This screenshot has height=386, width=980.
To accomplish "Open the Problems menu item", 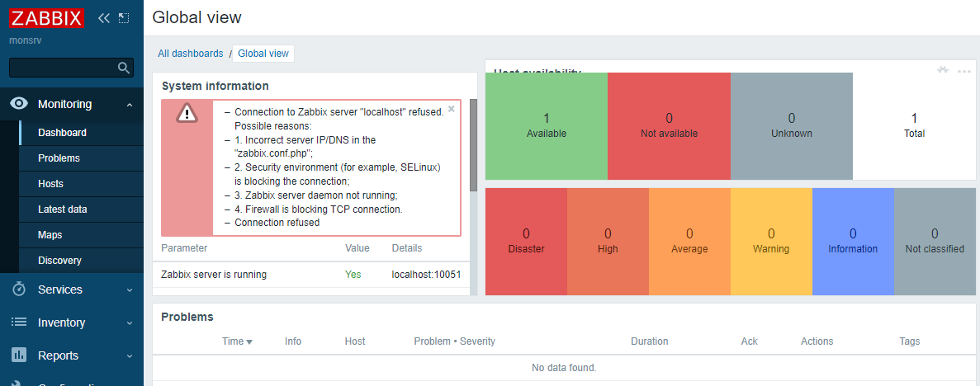I will click(82, 158).
